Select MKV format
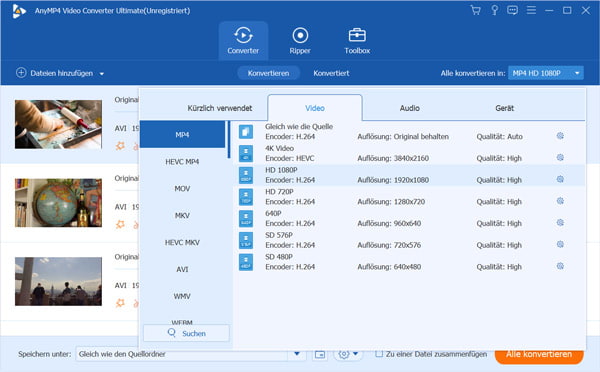 click(182, 215)
